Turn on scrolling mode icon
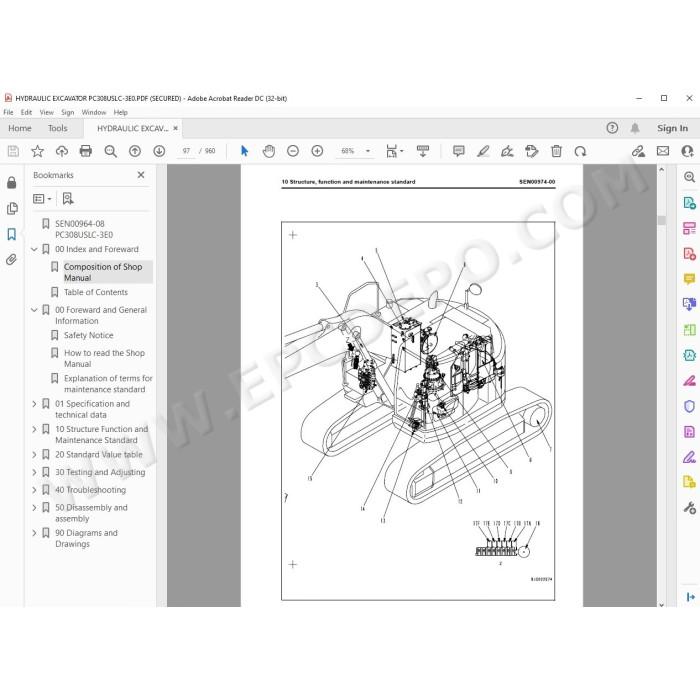The image size is (700, 700). coord(422,151)
